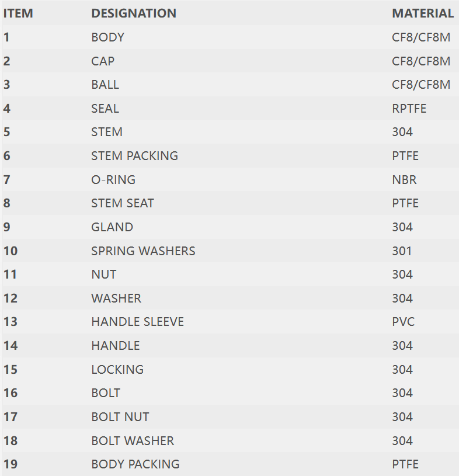The height and width of the screenshot is (476, 459).
Task: Click the BOLT NUT designation
Action: pyautogui.click(x=120, y=417)
